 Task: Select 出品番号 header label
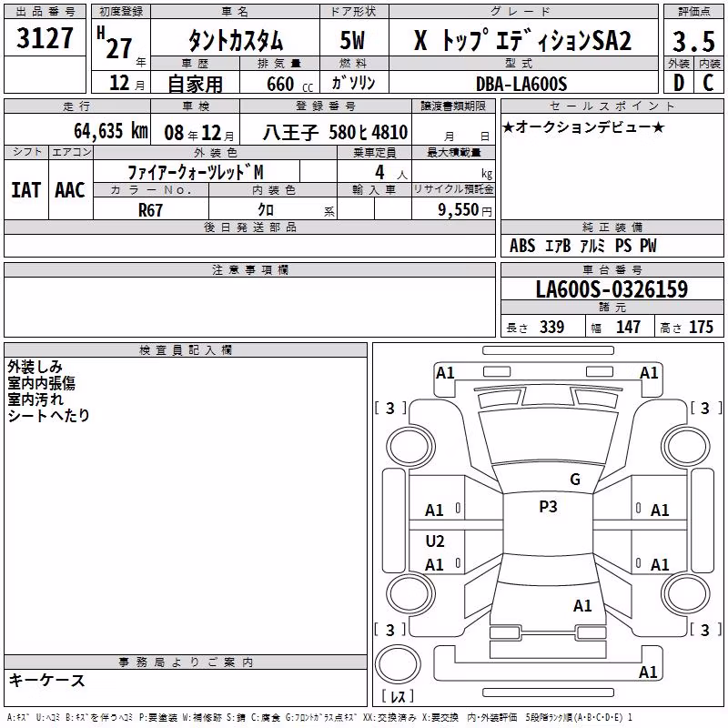point(45,12)
